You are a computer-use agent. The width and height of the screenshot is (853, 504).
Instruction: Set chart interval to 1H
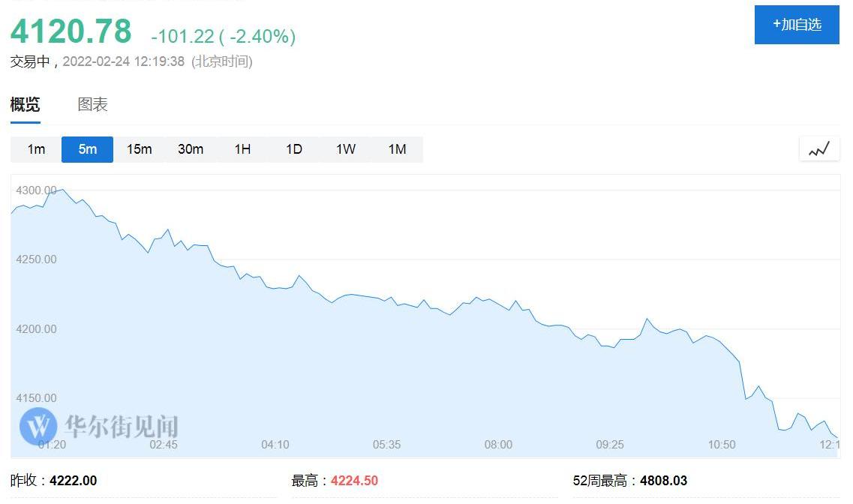click(242, 149)
